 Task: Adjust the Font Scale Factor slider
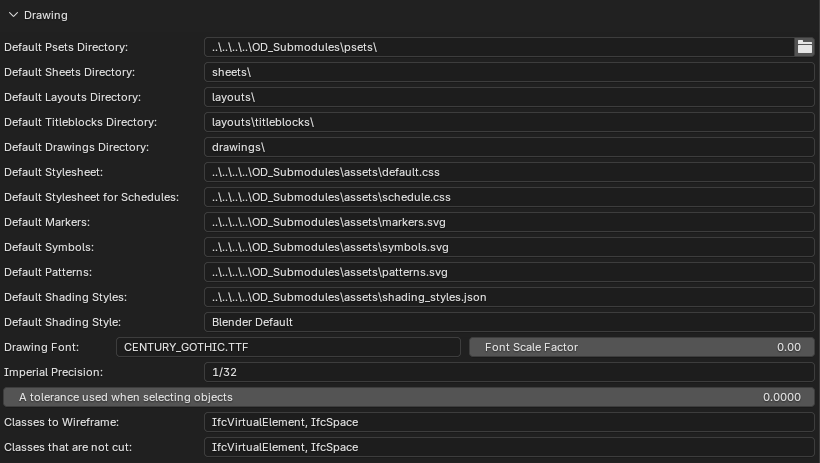[642, 347]
